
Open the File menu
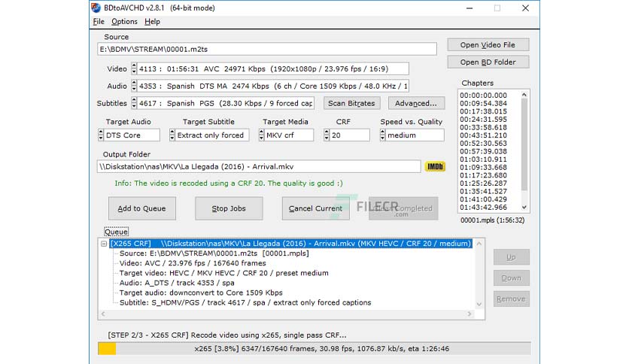click(99, 22)
